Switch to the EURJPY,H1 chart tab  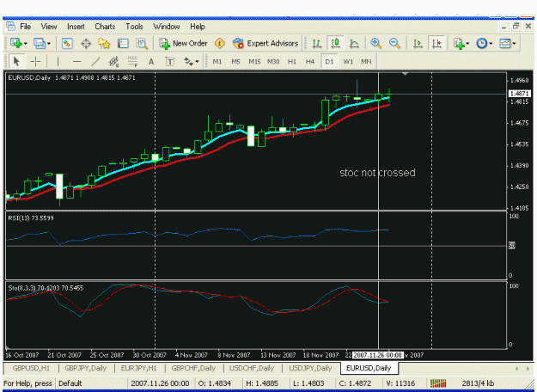click(x=138, y=368)
